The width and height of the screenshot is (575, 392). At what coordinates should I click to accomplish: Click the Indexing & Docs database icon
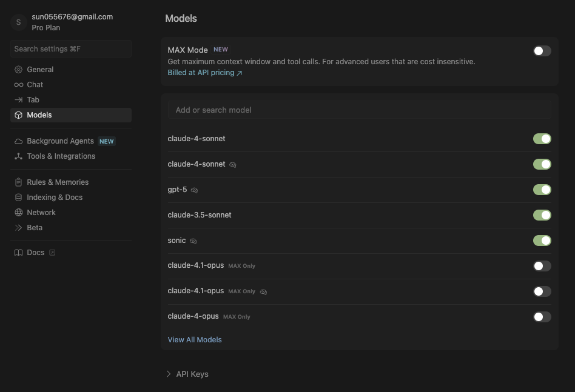pyautogui.click(x=19, y=198)
